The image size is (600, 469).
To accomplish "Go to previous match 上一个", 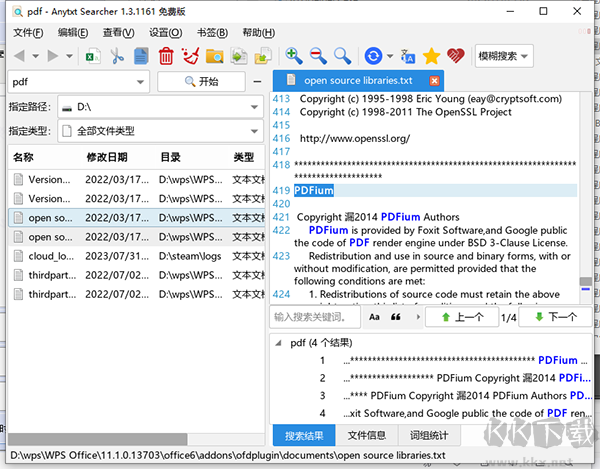I will pos(462,317).
